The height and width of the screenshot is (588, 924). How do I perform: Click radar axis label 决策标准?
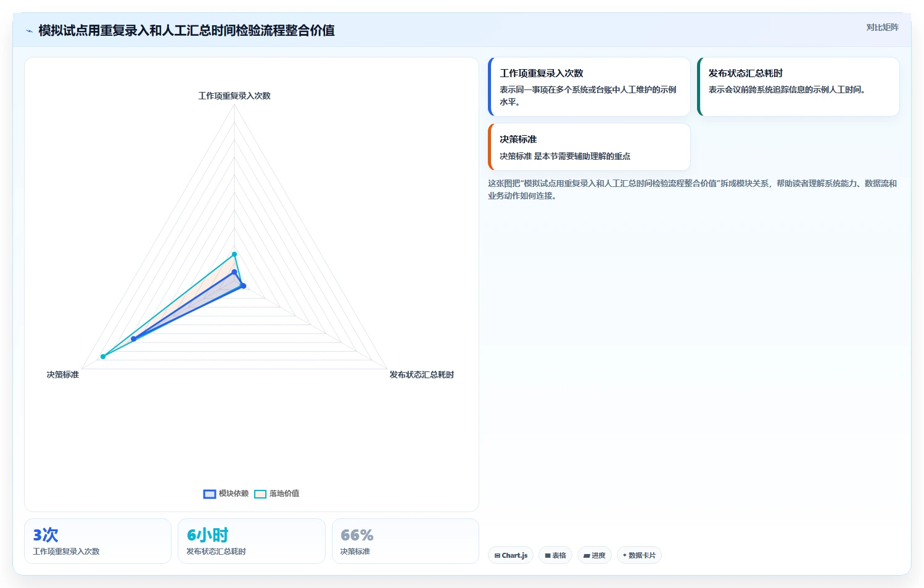pos(63,375)
